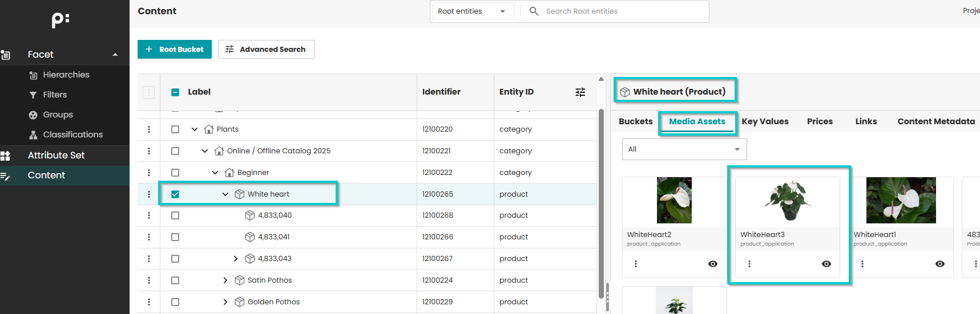The width and height of the screenshot is (980, 314).
Task: Open the Filters sidebar item
Action: [x=55, y=95]
